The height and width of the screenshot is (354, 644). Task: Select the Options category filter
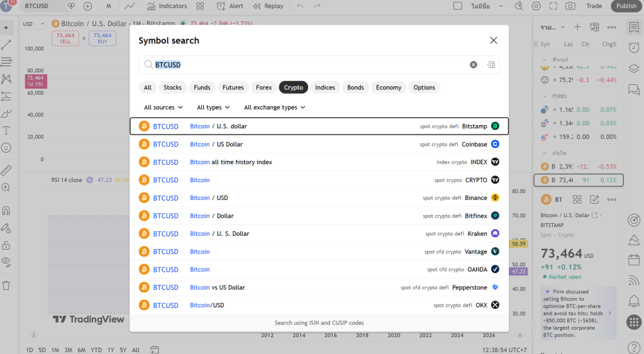(x=425, y=87)
